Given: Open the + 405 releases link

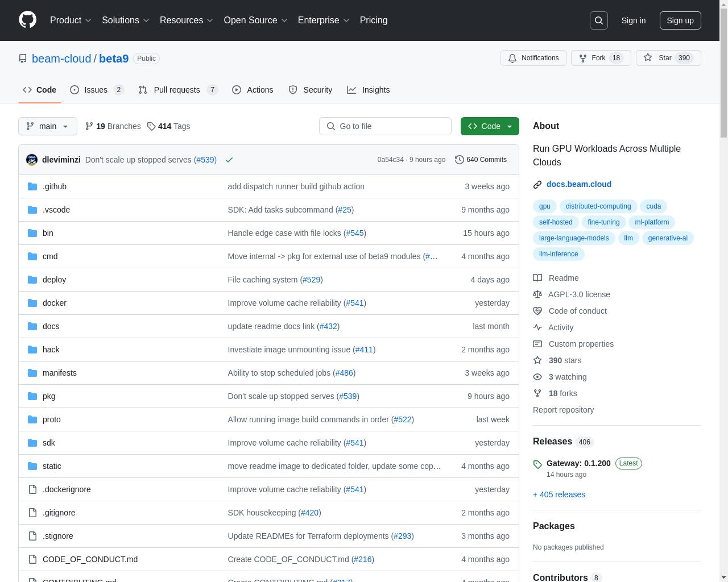Looking at the screenshot, I should pyautogui.click(x=559, y=494).
